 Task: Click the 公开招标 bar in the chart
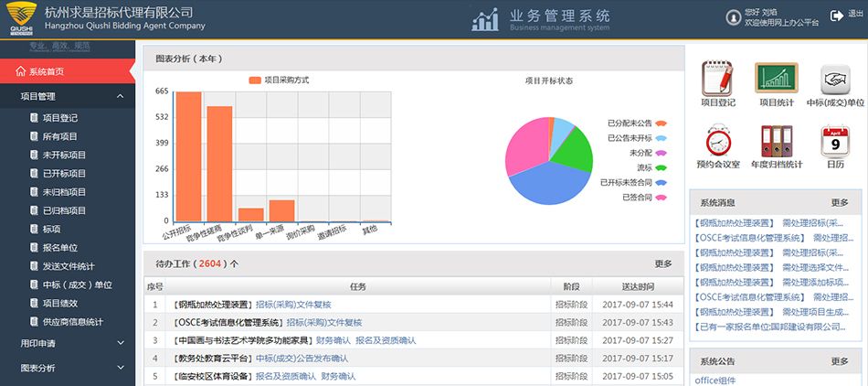click(x=188, y=156)
